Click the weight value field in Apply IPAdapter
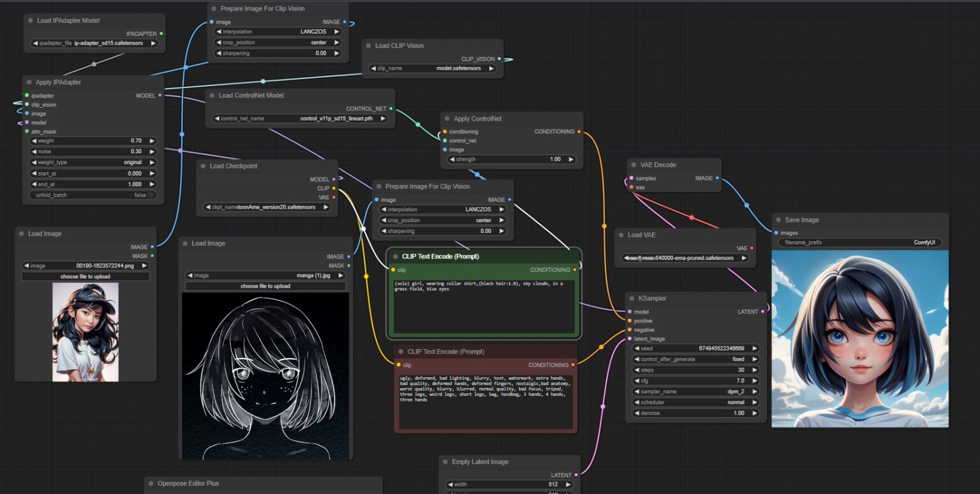This screenshot has width=980, height=494. (x=93, y=140)
